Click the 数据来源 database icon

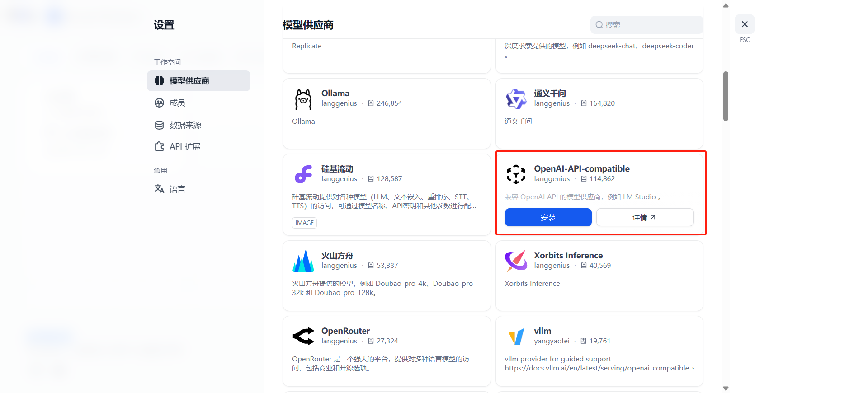pos(159,125)
